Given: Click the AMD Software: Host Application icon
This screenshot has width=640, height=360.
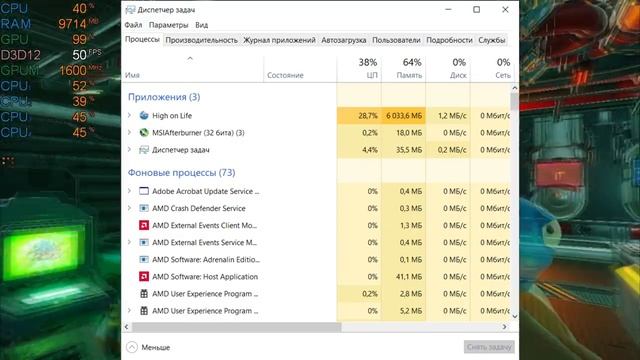Looking at the screenshot, I should (144, 277).
